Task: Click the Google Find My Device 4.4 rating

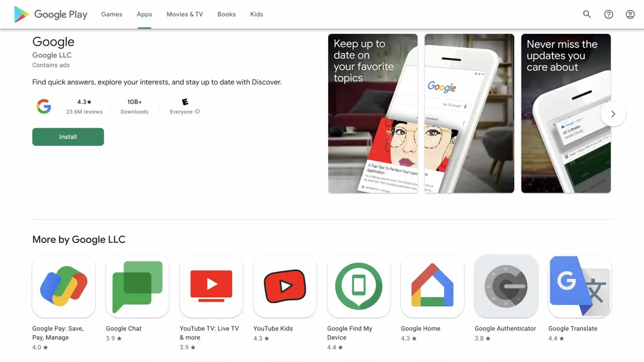Action: 335,347
